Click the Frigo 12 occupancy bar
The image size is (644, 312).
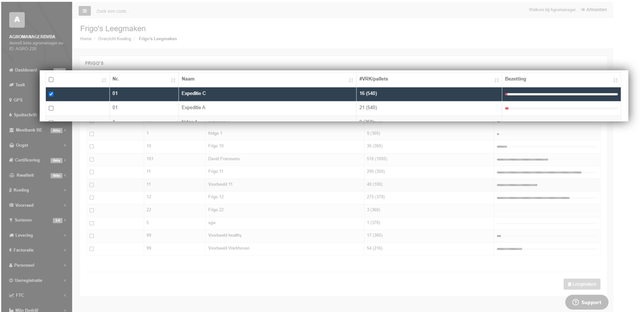click(x=547, y=198)
